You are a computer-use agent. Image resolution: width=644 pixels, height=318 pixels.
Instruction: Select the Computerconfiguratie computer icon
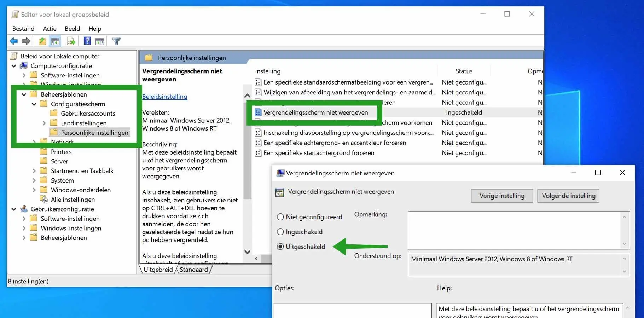tap(24, 66)
